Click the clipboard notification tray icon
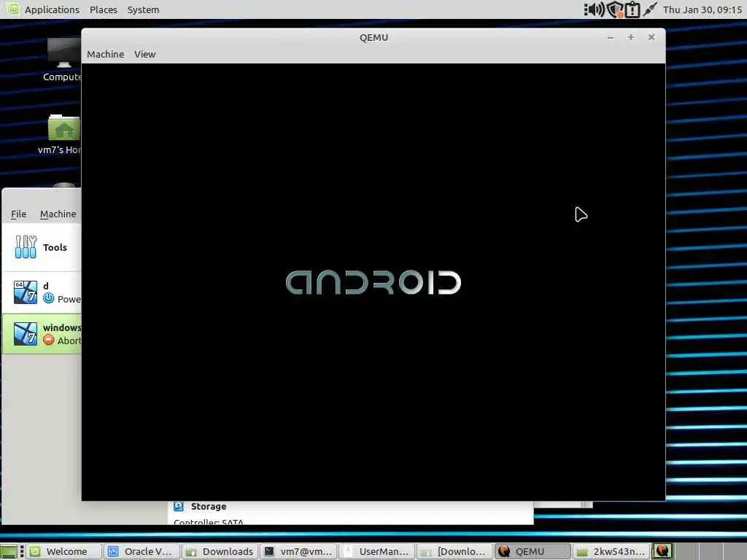The width and height of the screenshot is (747, 560). (x=632, y=9)
